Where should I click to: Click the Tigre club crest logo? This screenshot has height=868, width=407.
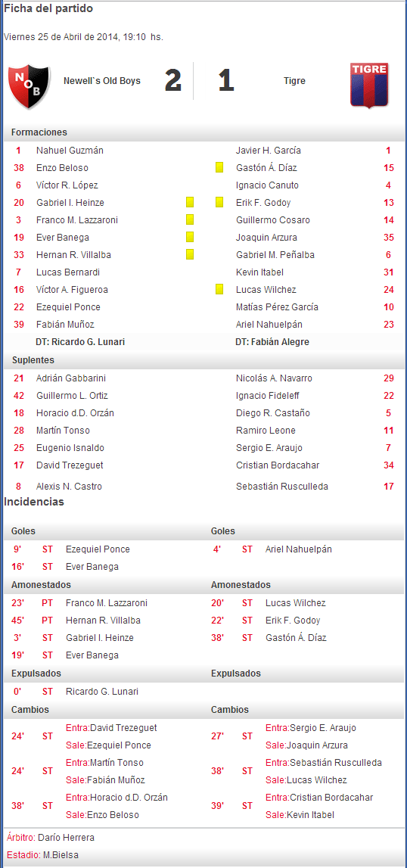369,86
